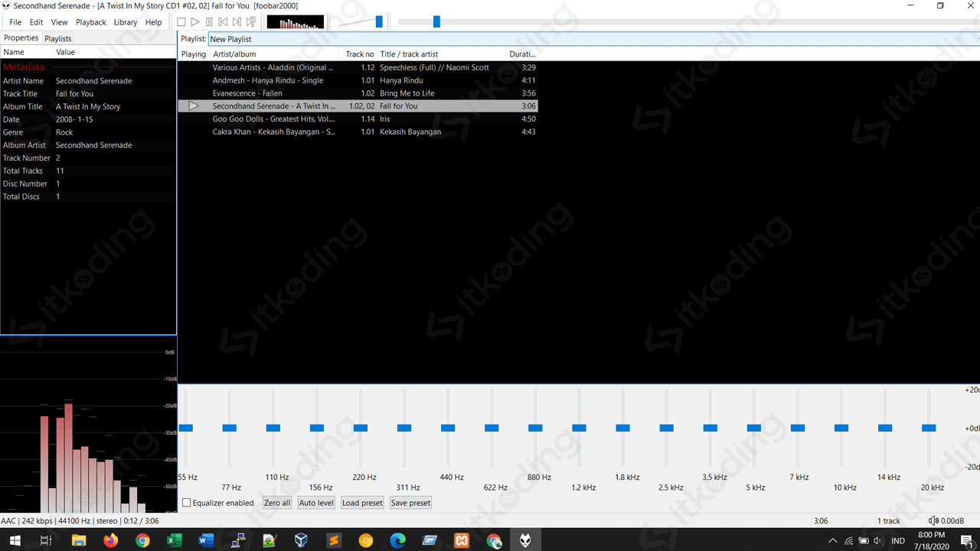Click the Stop playback button
The height and width of the screenshot is (551, 980).
pos(181,22)
